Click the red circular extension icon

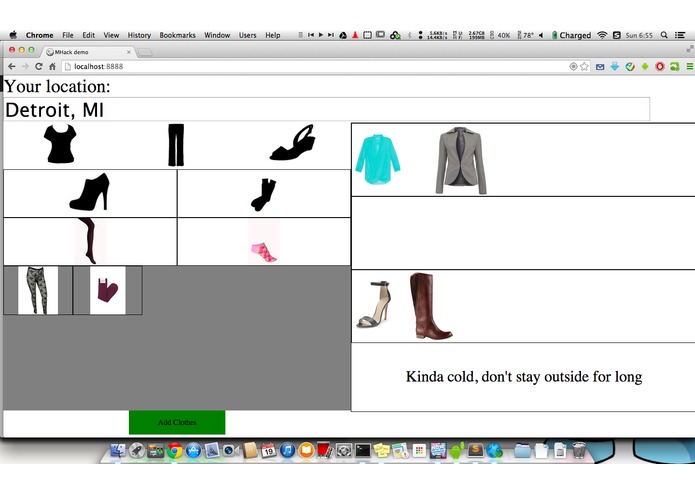(x=660, y=66)
